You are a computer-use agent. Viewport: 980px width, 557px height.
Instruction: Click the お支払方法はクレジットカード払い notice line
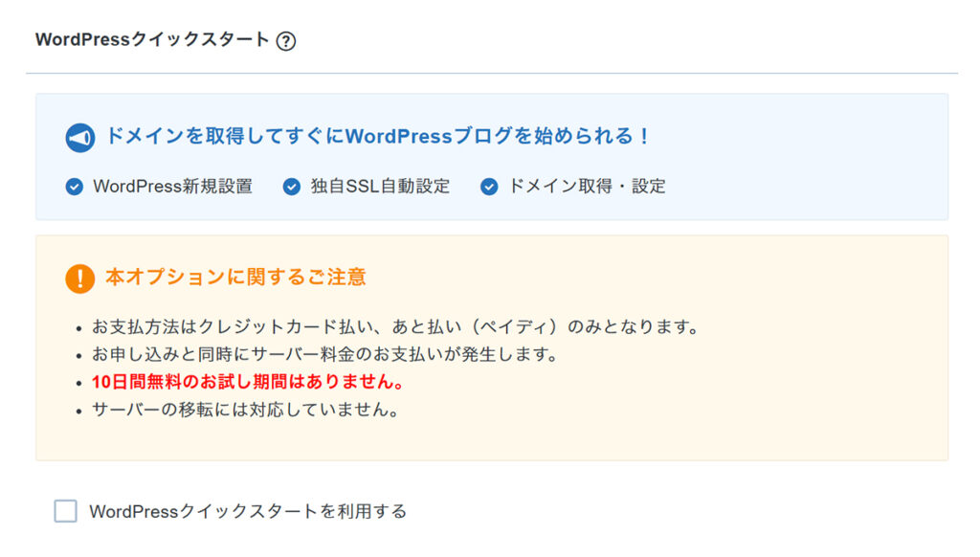pyautogui.click(x=395, y=327)
